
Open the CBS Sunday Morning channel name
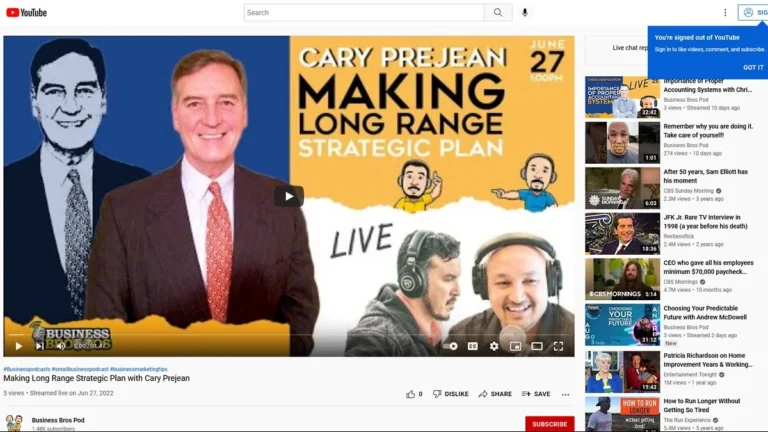point(688,191)
